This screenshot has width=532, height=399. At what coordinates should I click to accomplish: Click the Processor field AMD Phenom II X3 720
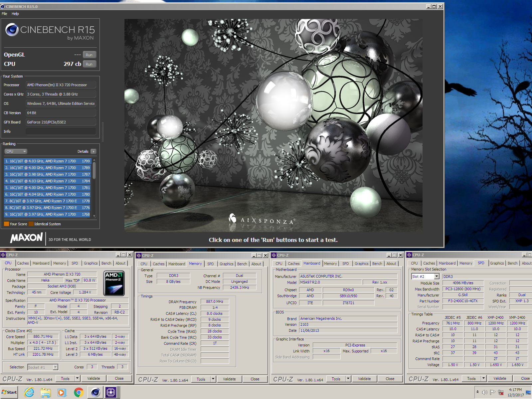coord(61,85)
